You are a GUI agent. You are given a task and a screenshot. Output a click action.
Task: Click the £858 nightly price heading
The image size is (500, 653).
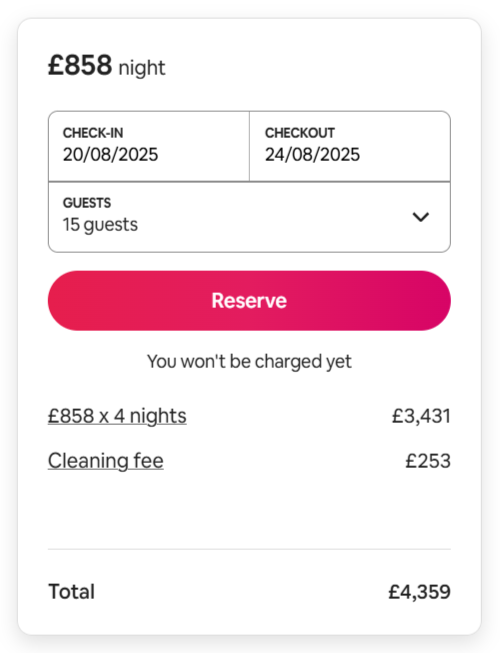pos(80,65)
